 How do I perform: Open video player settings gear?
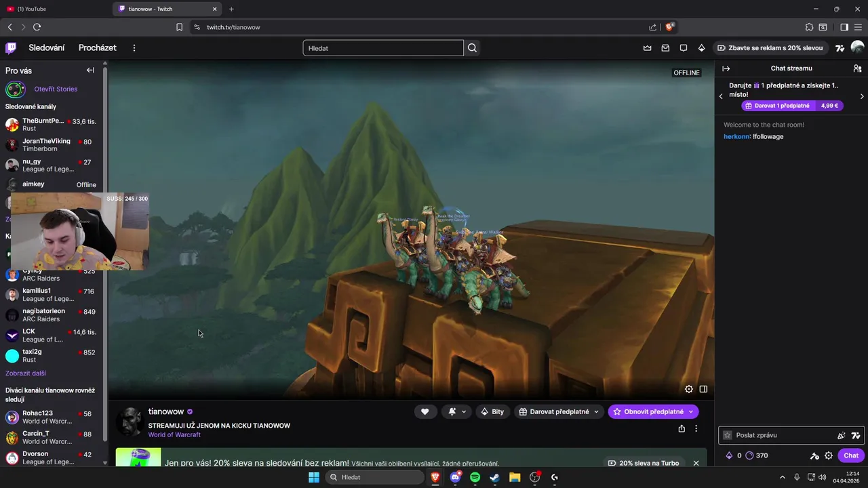689,389
